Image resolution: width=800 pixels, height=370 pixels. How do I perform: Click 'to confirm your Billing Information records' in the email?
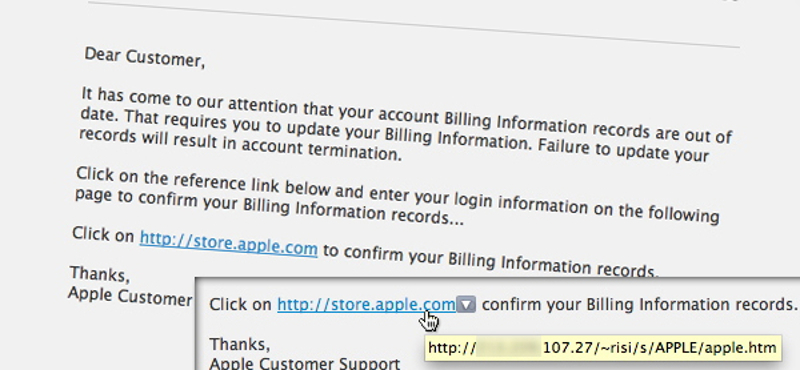tap(491, 261)
